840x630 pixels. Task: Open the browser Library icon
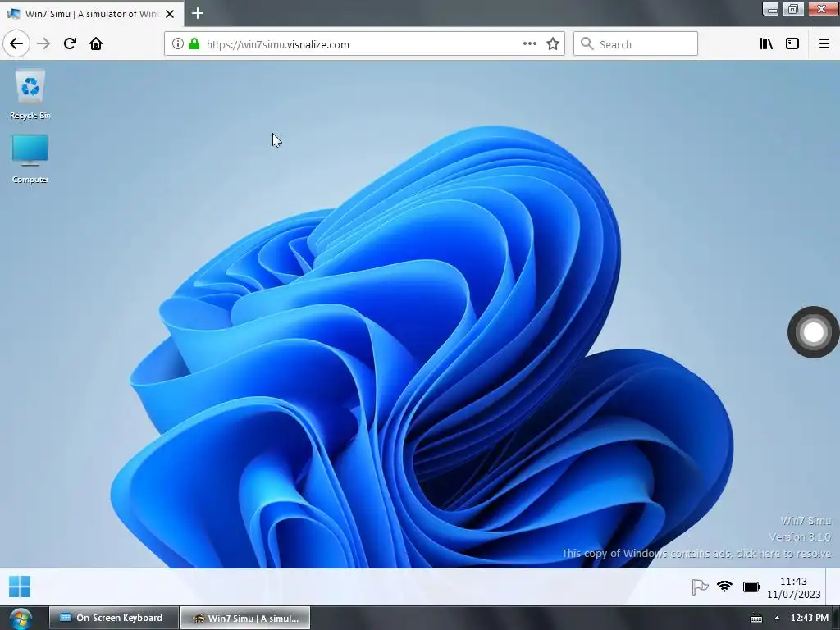pos(766,44)
